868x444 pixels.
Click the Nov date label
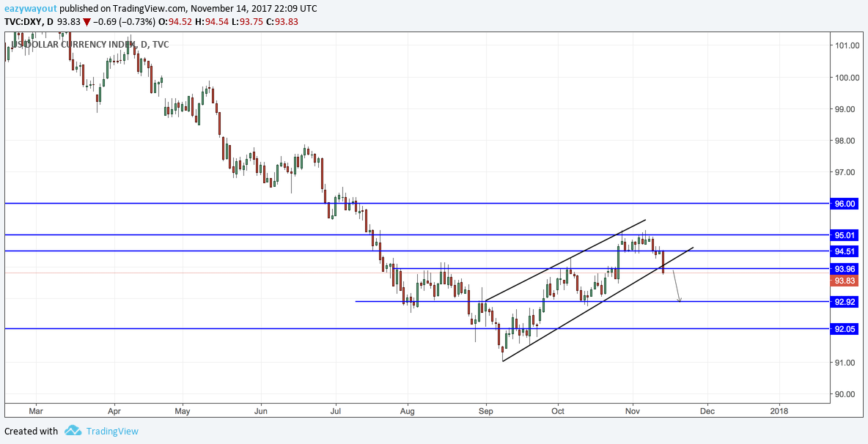click(633, 411)
